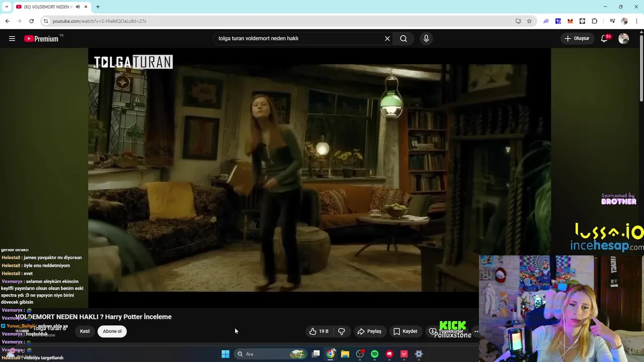Screen dimensions: 644x362
Task: Open Chrome three-dot menu
Action: (x=636, y=21)
